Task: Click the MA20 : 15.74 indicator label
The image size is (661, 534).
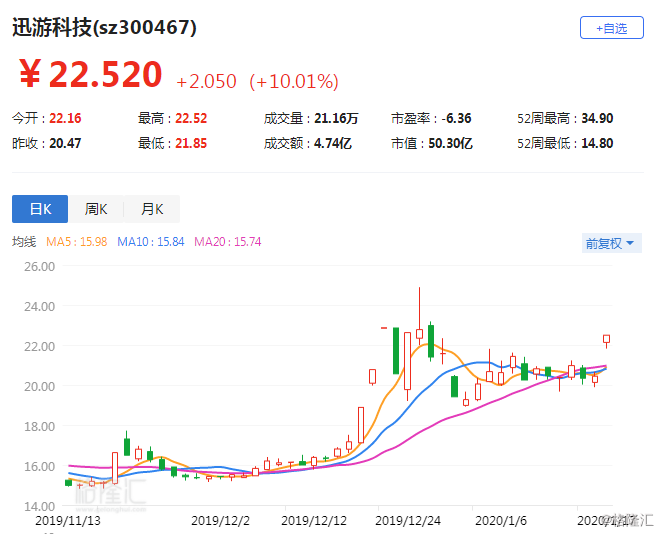Action: point(228,242)
